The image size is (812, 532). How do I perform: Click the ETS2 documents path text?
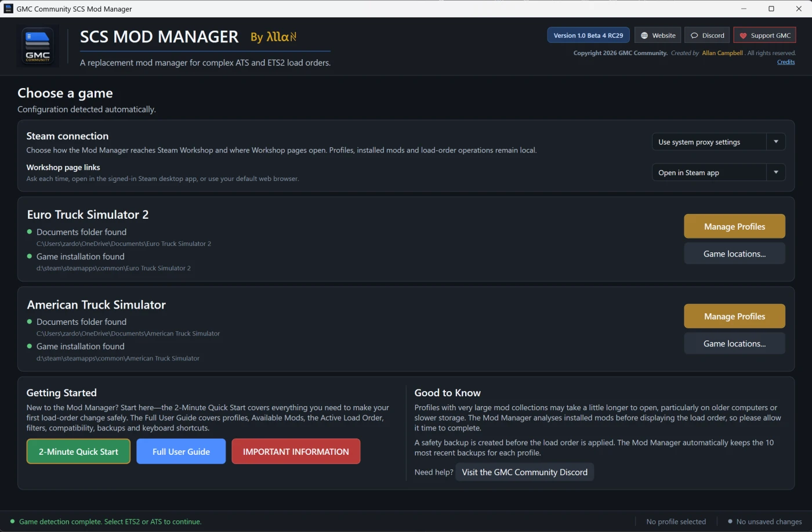(x=124, y=244)
